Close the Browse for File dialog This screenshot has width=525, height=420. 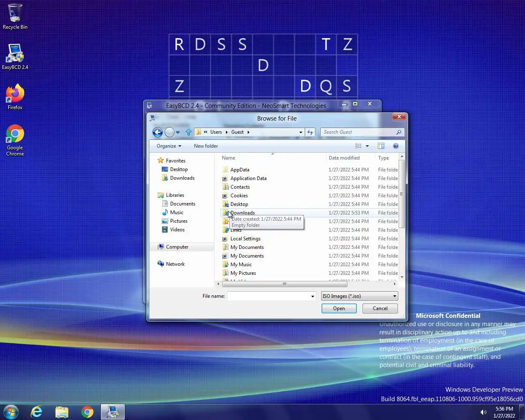[399, 117]
